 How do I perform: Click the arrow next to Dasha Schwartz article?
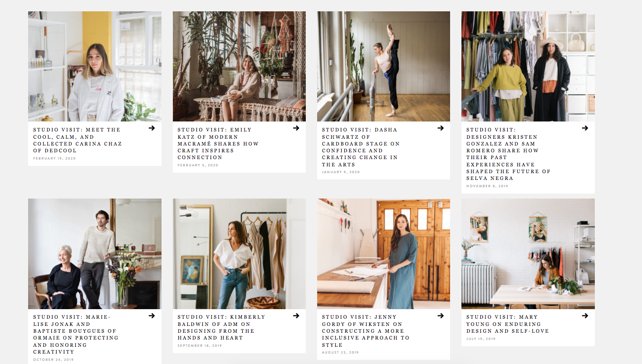click(x=441, y=128)
